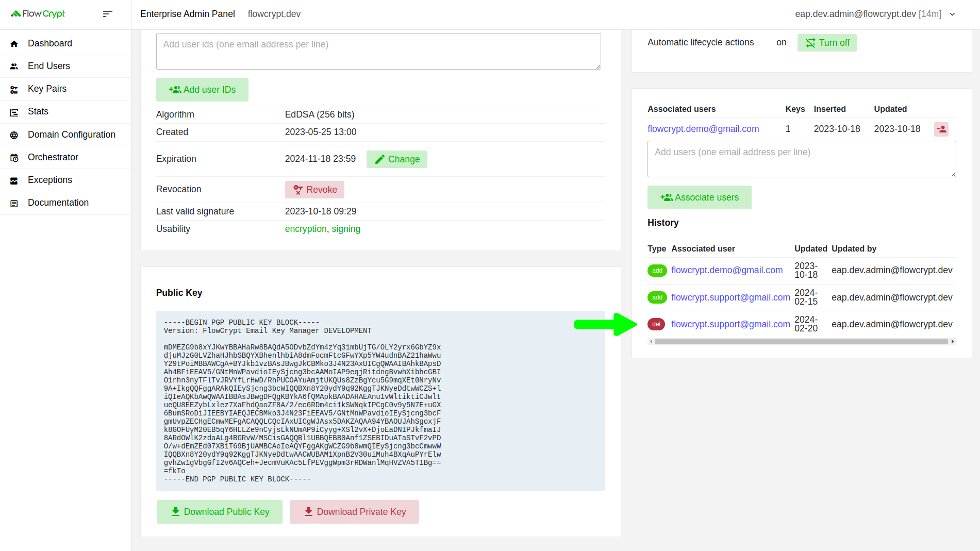Image resolution: width=980 pixels, height=551 pixels.
Task: Click the FlowCrypt logo
Action: pyautogui.click(x=38, y=14)
